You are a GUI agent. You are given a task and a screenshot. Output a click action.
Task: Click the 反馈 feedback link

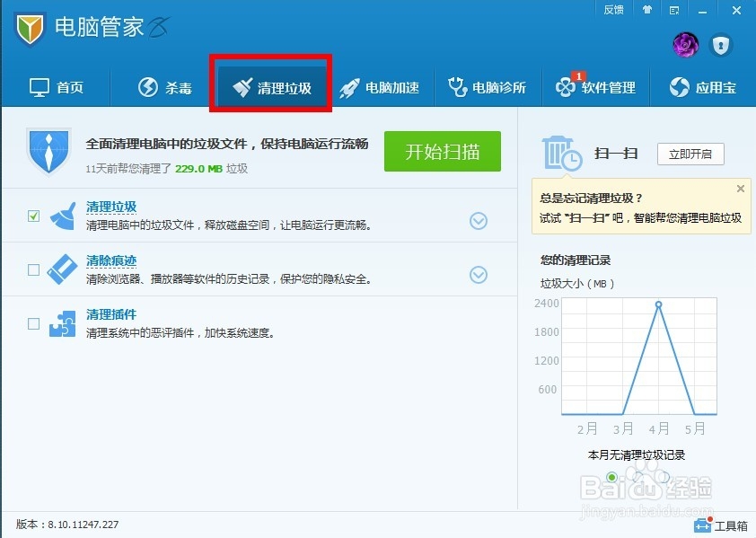point(613,10)
